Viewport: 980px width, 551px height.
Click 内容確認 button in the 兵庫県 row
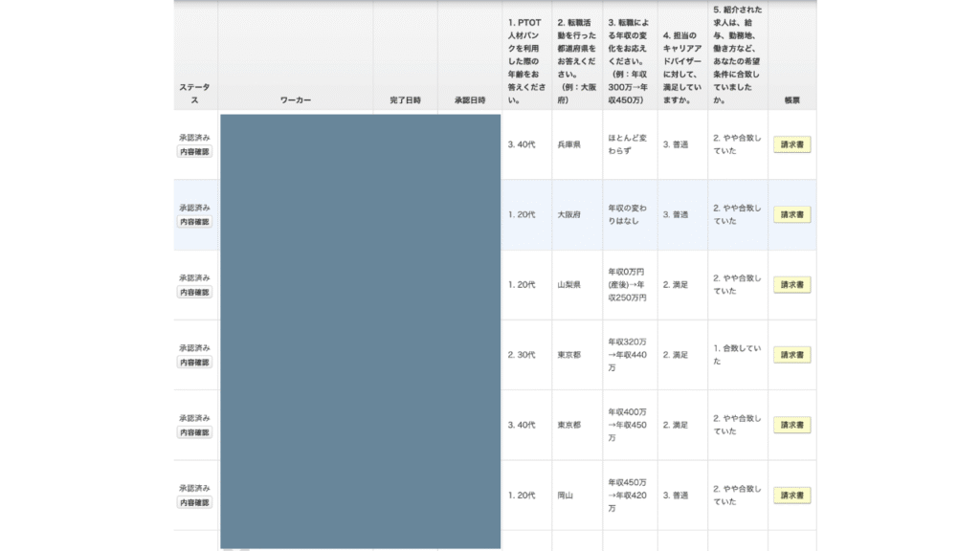point(194,152)
